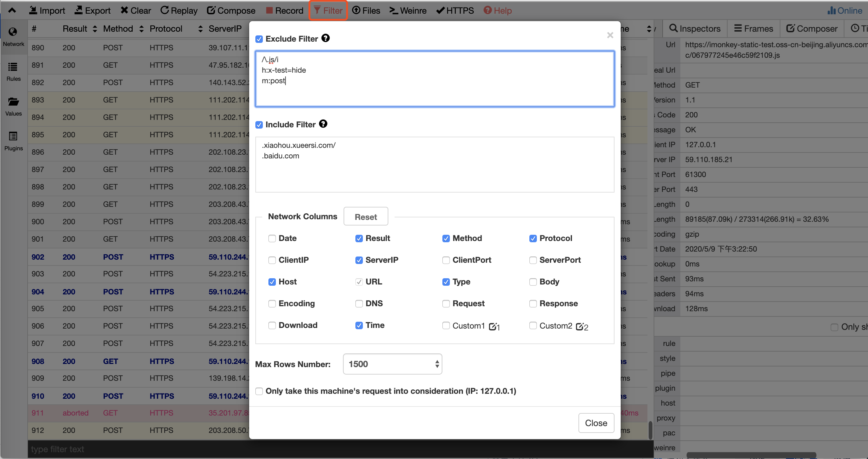Click the inspector horizontal scrollbar
The image size is (868, 459).
coord(752,455)
